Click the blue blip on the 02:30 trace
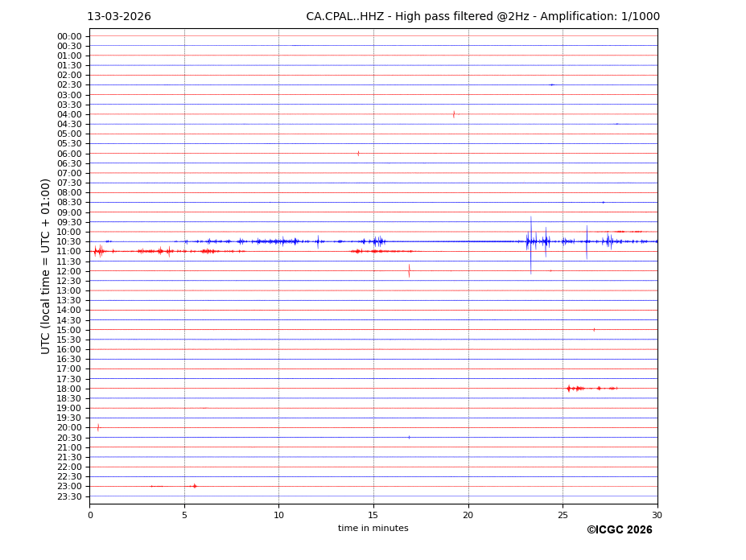 click(x=551, y=84)
